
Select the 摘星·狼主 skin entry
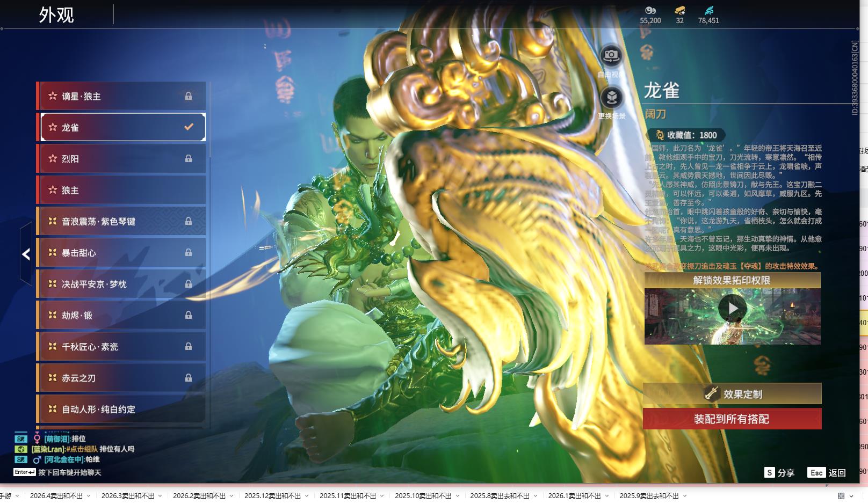(121, 97)
